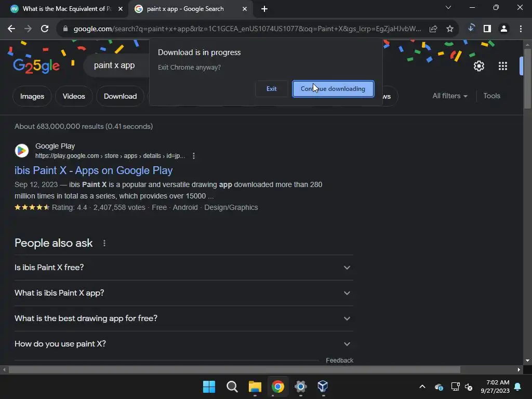
Task: Open tab search chevron in title bar
Action: [448, 7]
